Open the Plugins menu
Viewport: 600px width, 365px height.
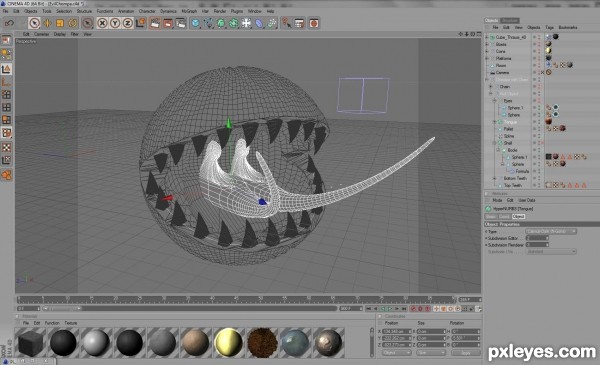[236, 11]
